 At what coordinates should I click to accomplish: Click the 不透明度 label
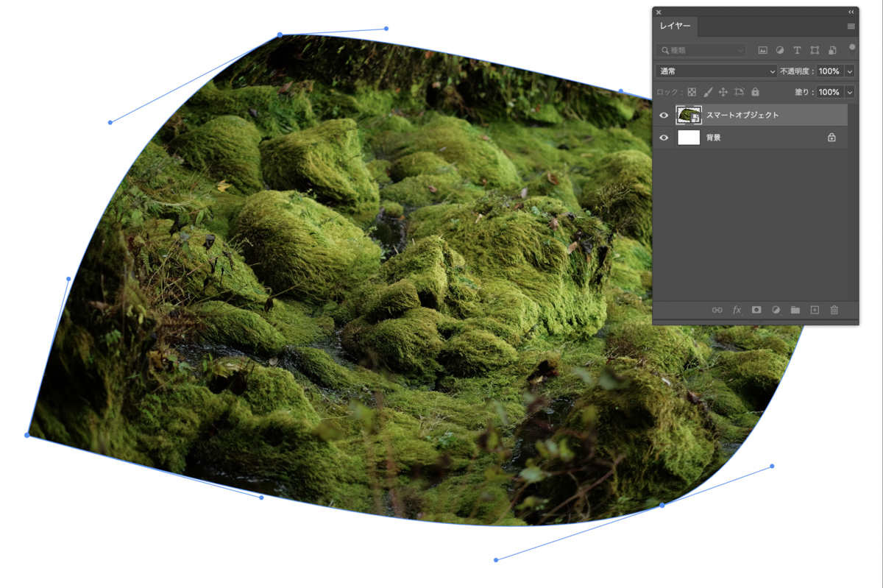(797, 71)
